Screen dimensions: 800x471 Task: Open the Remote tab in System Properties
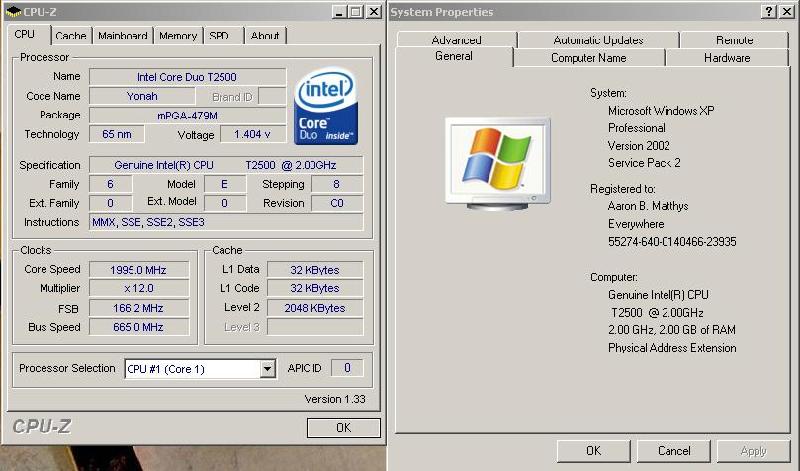click(734, 40)
